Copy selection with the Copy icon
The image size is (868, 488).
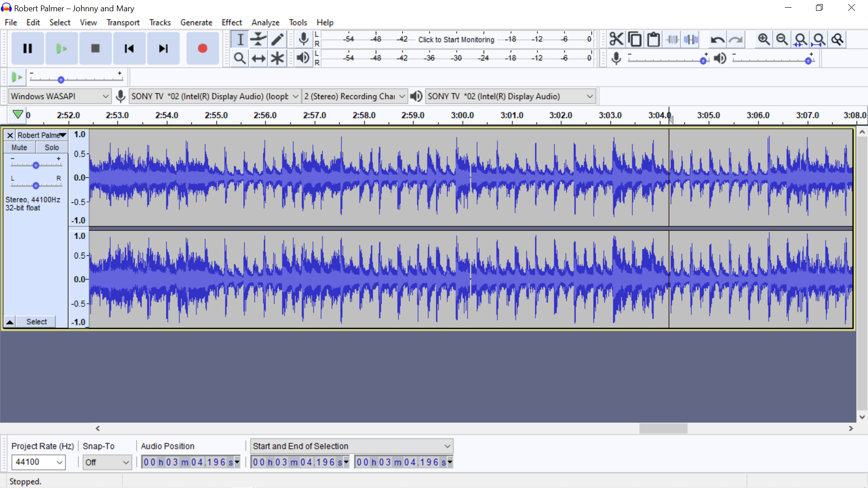[635, 39]
